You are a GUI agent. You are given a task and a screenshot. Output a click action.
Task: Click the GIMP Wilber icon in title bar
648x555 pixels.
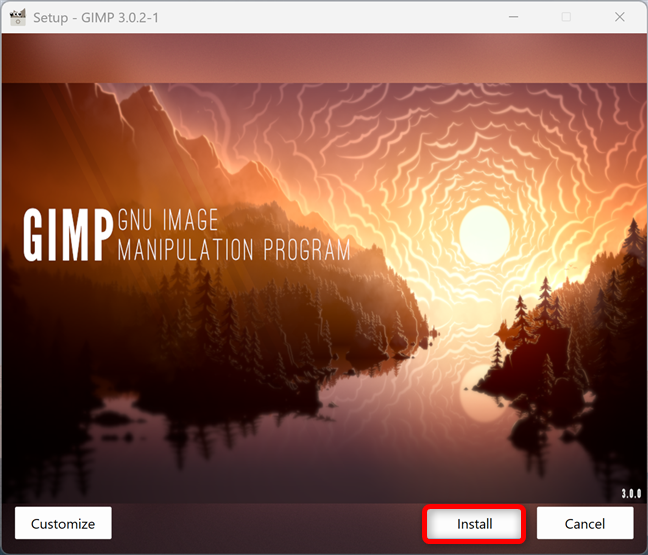pos(18,17)
